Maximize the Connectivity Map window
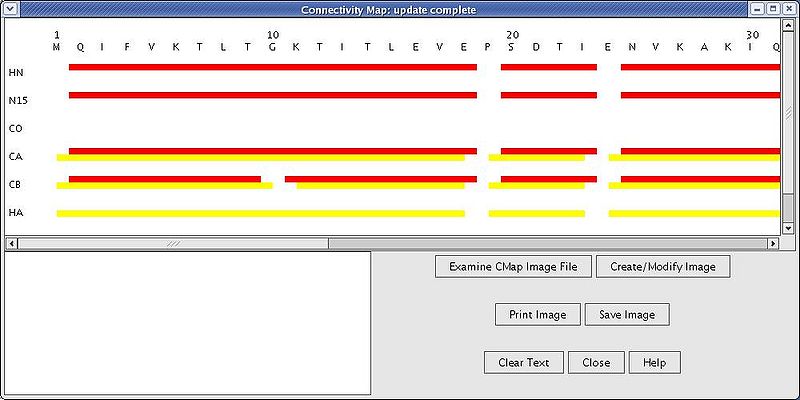The image size is (800, 400). tap(773, 9)
